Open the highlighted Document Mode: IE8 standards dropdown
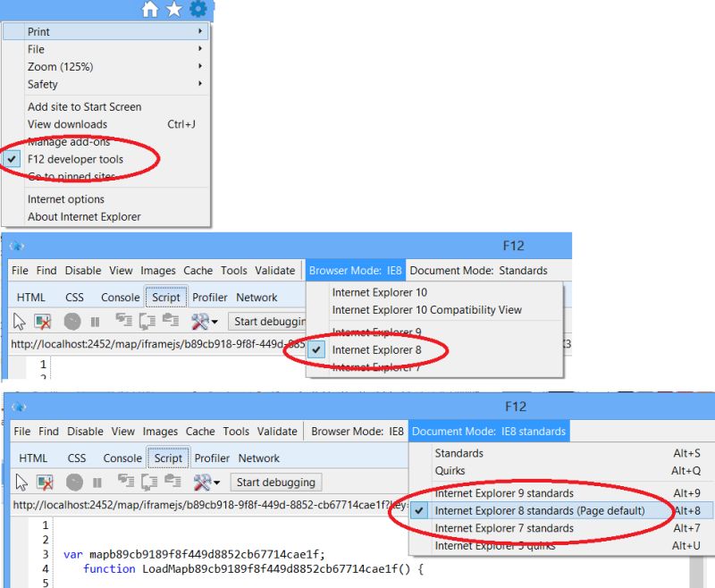This screenshot has height=588, width=715. click(x=489, y=432)
